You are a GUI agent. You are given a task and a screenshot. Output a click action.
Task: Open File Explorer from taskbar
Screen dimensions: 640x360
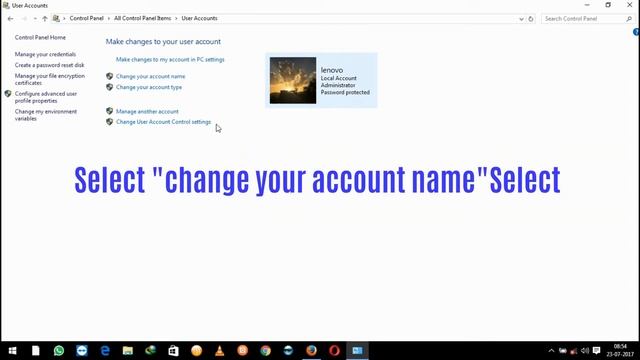click(128, 351)
